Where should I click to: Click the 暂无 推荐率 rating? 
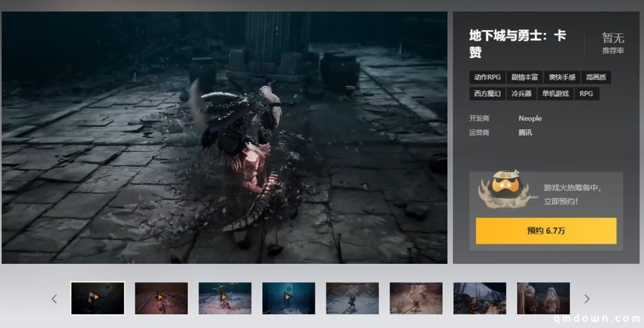613,43
